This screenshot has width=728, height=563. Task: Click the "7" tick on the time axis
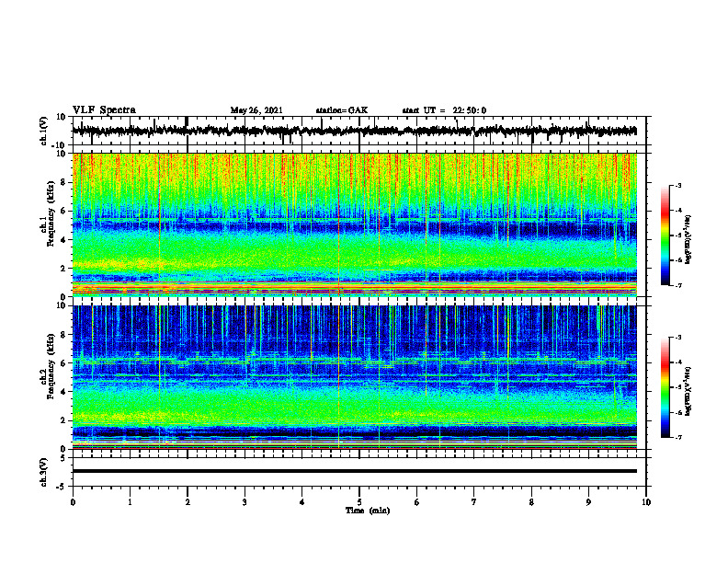click(x=474, y=502)
